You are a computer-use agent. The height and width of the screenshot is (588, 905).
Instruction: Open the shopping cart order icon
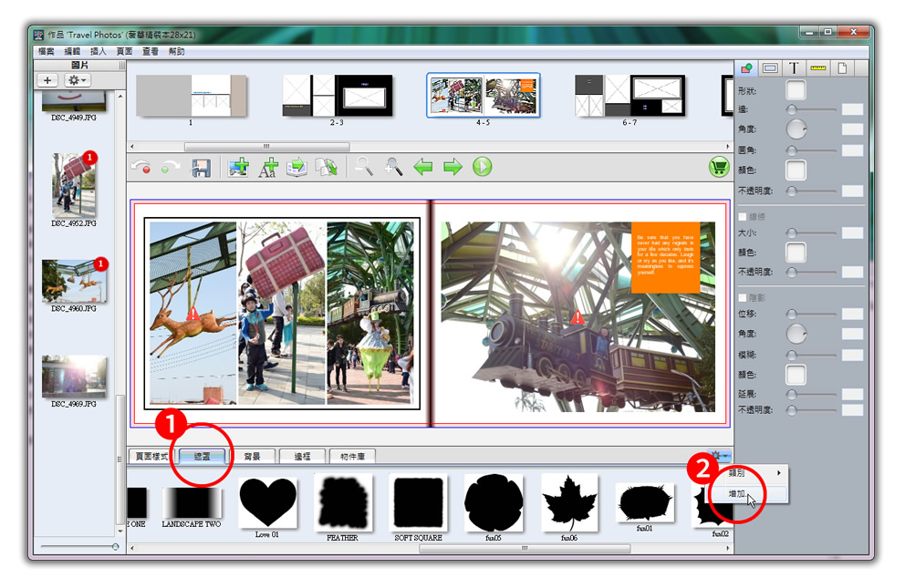tap(719, 167)
